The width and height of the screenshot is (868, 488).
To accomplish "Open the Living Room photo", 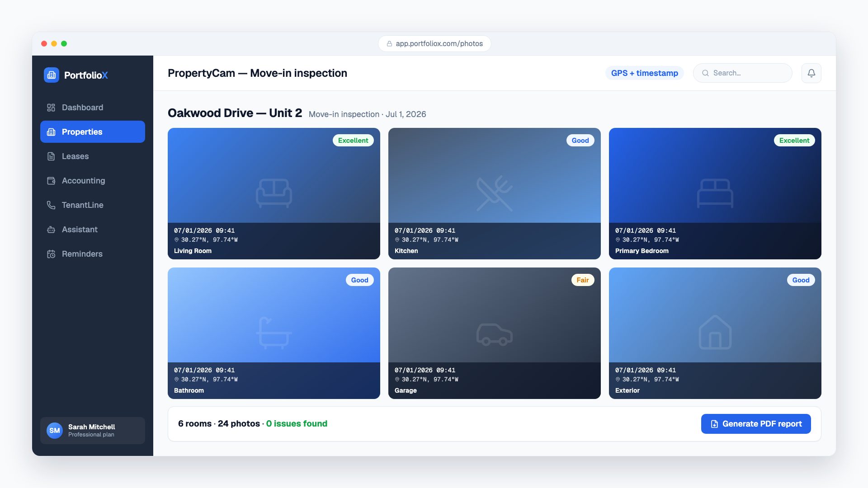I will pyautogui.click(x=274, y=193).
